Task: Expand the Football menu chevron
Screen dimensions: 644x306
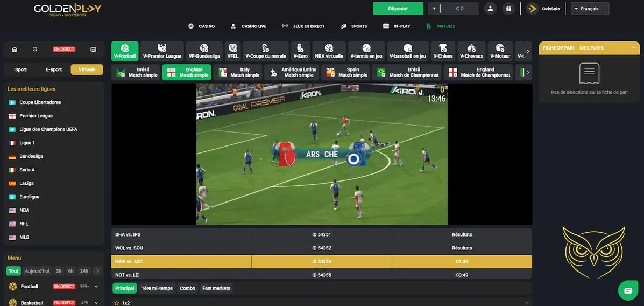Action: 96,287
